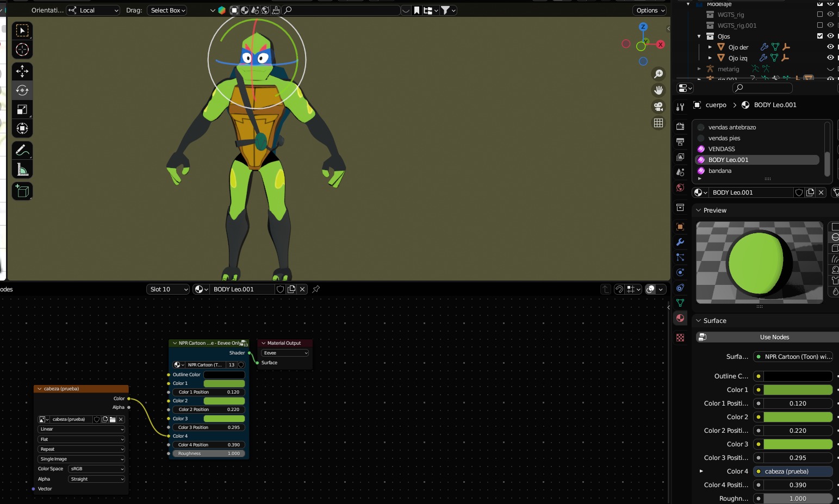The height and width of the screenshot is (504, 839).
Task: Toggle Ojo der visibility eye
Action: (x=830, y=47)
